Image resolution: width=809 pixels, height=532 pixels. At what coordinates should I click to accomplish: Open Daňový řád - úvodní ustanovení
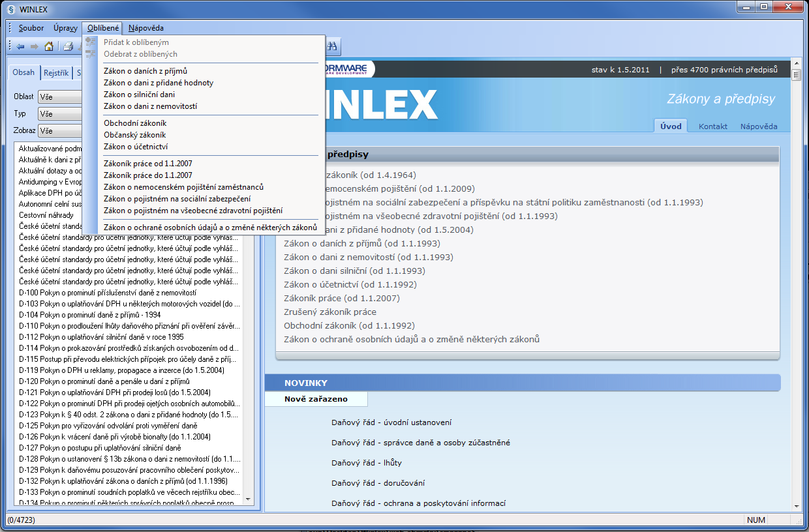pos(391,422)
